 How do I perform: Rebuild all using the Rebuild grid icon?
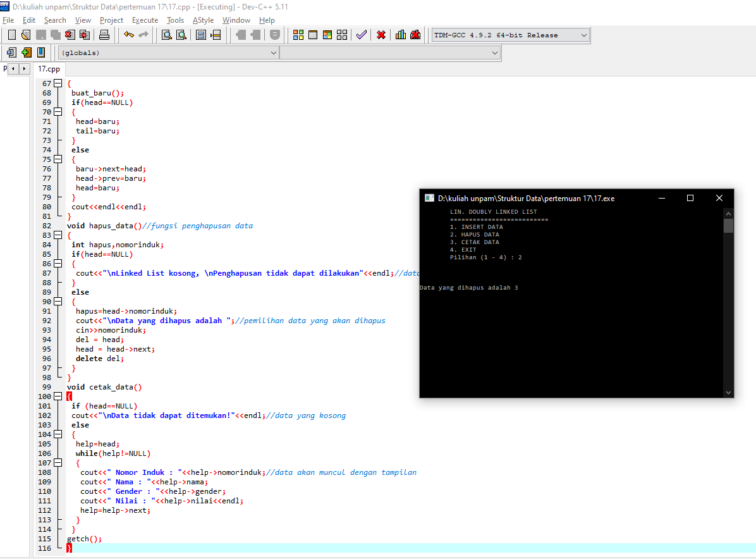click(342, 35)
